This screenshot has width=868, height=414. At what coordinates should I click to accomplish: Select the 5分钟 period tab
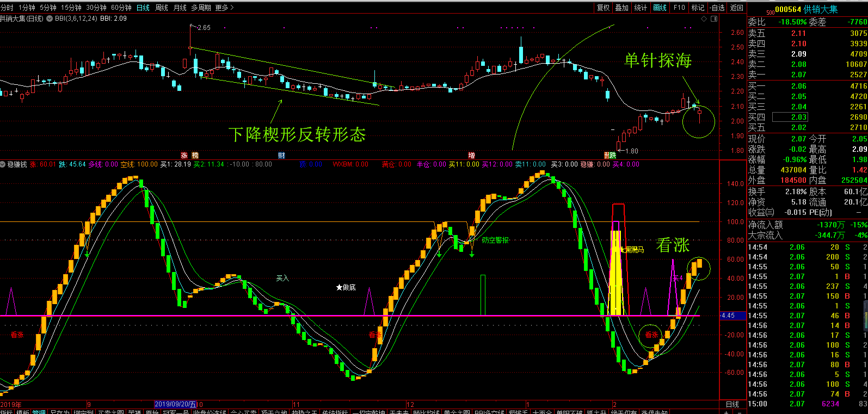click(48, 8)
